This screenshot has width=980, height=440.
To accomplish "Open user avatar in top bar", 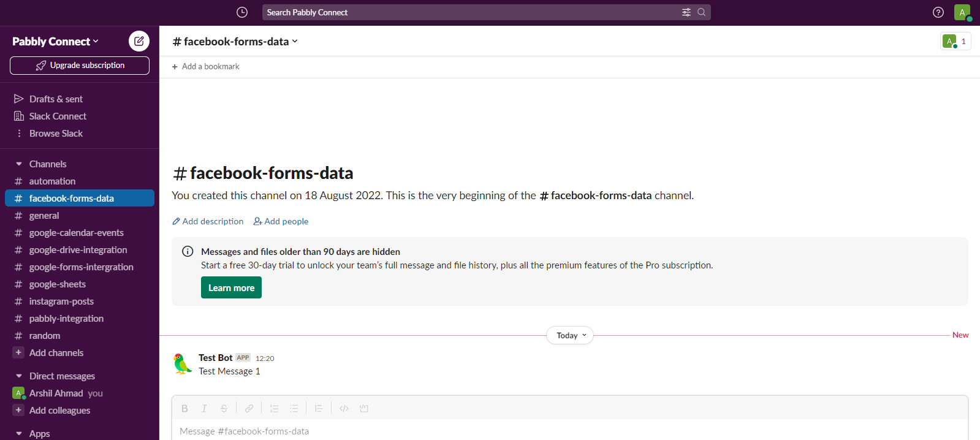I will click(962, 12).
